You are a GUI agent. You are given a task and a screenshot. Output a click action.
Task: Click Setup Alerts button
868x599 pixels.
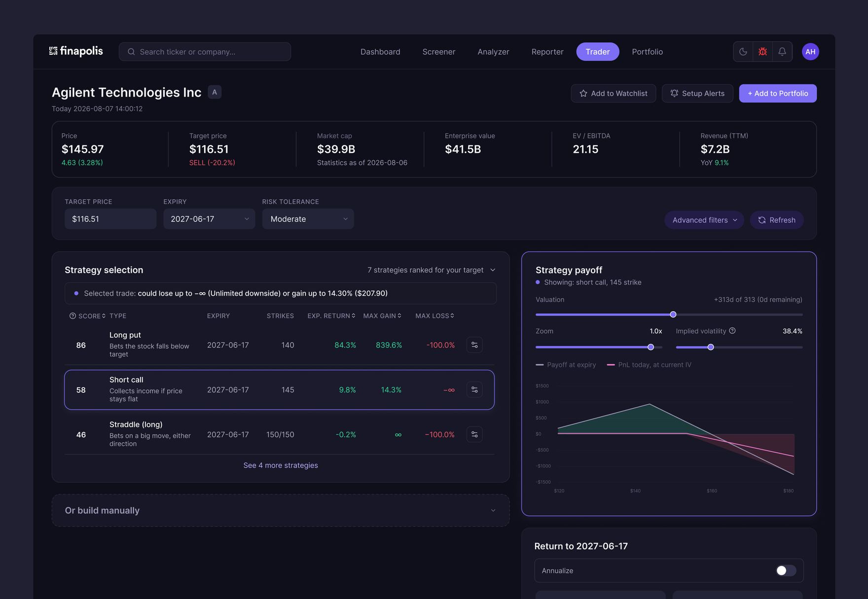697,93
